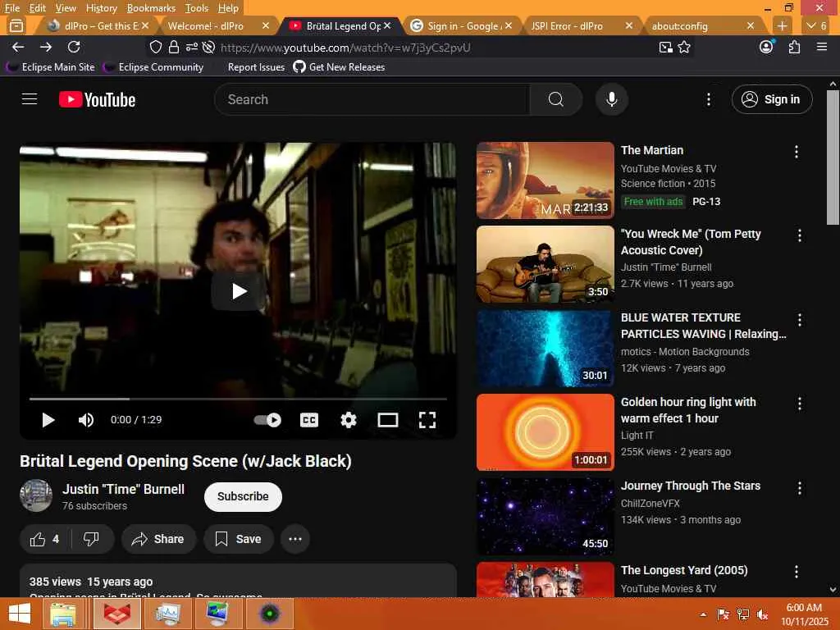Screen dimensions: 840x630
Task: Mute the video volume speaker icon
Action: pyautogui.click(x=85, y=420)
